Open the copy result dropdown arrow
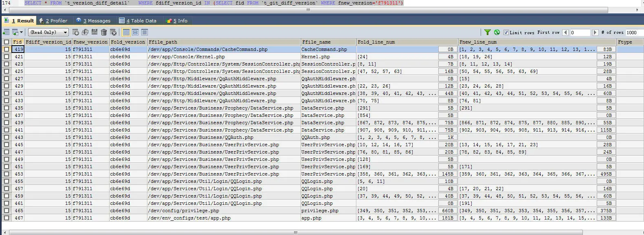 point(21,32)
